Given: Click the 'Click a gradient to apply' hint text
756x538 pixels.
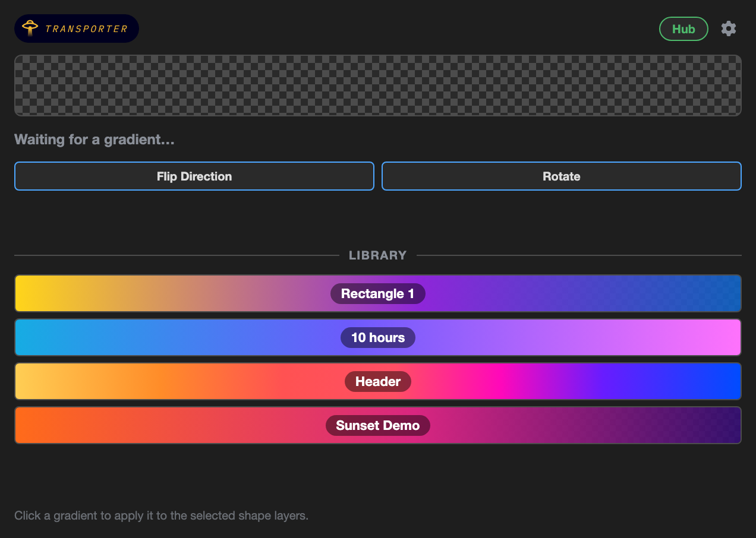Looking at the screenshot, I should [162, 515].
